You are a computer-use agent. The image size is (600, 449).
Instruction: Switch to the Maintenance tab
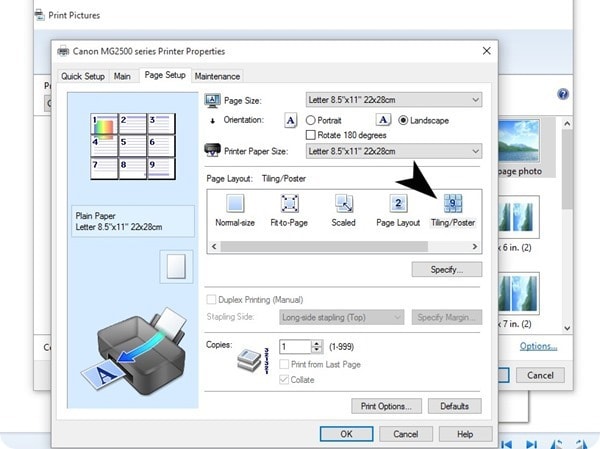217,76
